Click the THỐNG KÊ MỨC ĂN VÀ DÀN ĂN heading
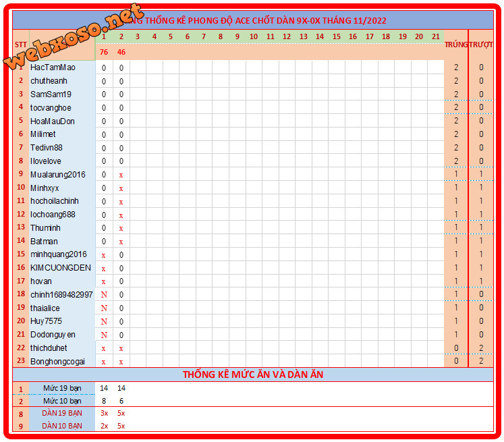 pyautogui.click(x=253, y=375)
